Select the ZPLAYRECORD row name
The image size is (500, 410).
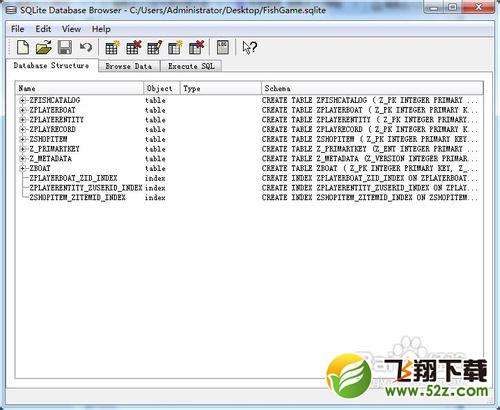click(53, 129)
